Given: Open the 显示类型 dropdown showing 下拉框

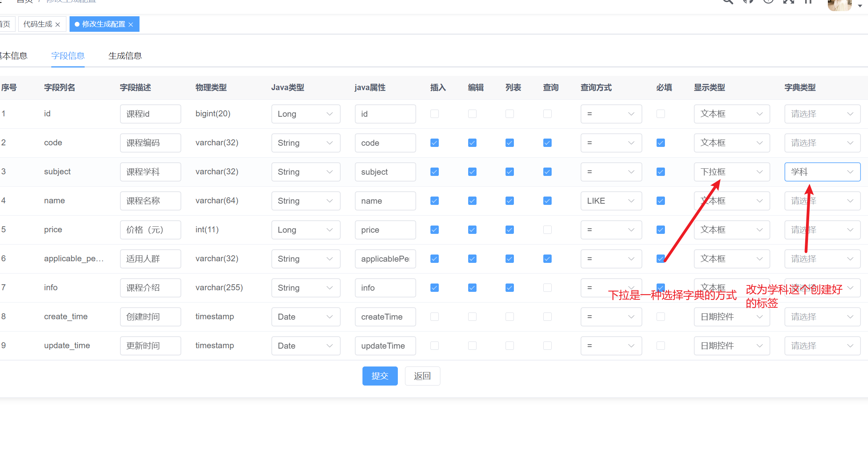Looking at the screenshot, I should click(731, 172).
